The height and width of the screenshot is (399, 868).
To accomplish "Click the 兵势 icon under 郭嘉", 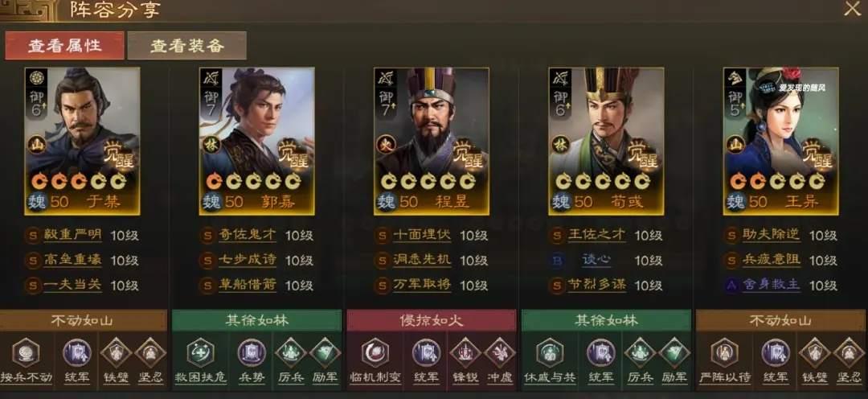I will pyautogui.click(x=252, y=353).
